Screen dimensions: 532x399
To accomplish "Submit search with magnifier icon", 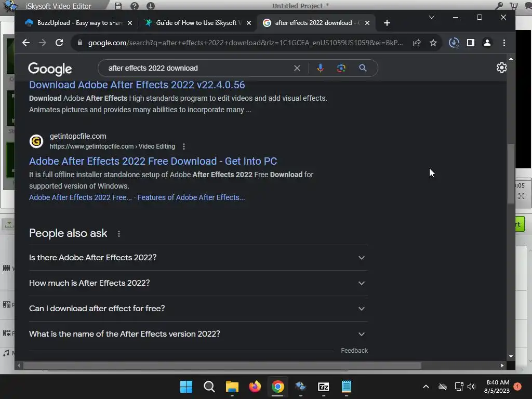I will (x=363, y=68).
